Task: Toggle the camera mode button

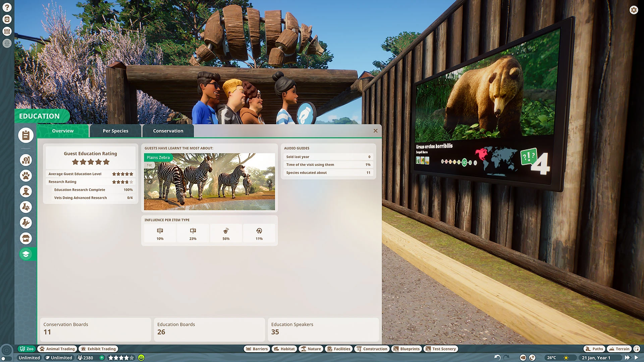Action: [523, 358]
